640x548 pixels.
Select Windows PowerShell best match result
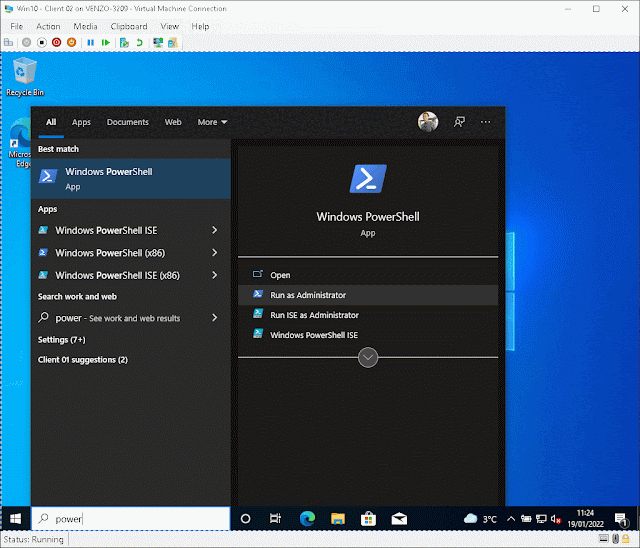[131, 179]
